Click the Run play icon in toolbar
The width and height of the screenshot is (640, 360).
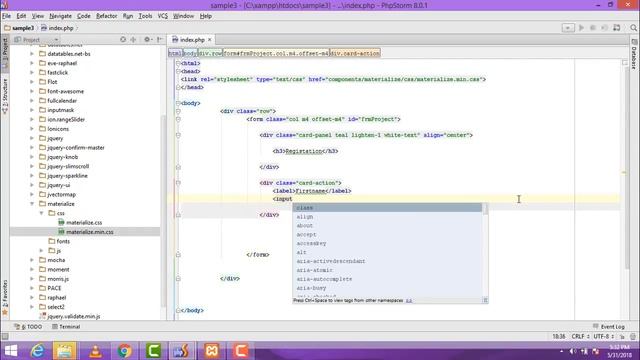581,28
